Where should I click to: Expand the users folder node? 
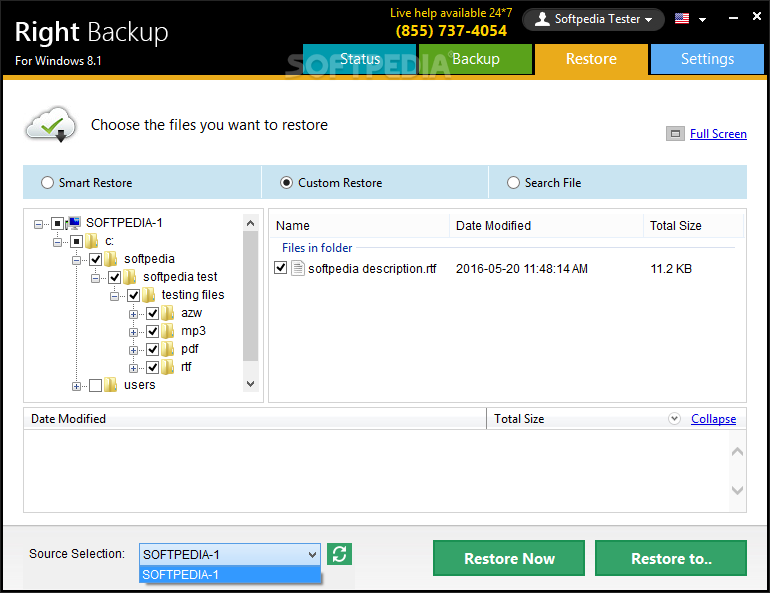(76, 386)
